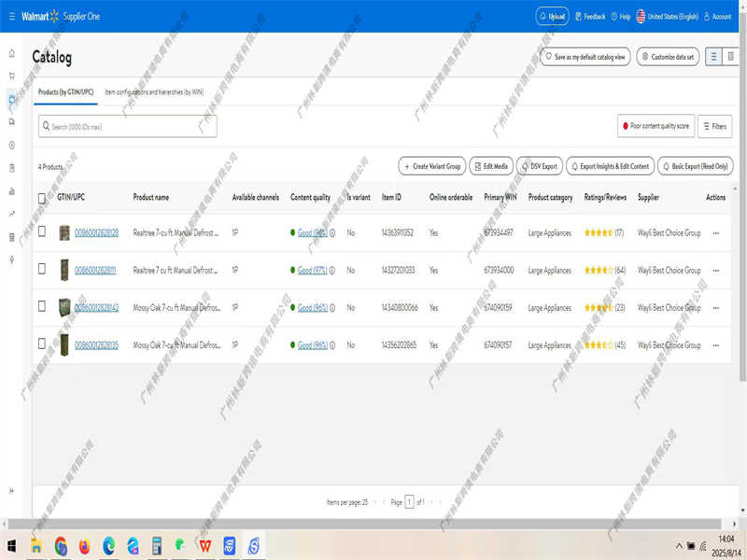Open info icon in the 00860012828135 row

pos(332,345)
